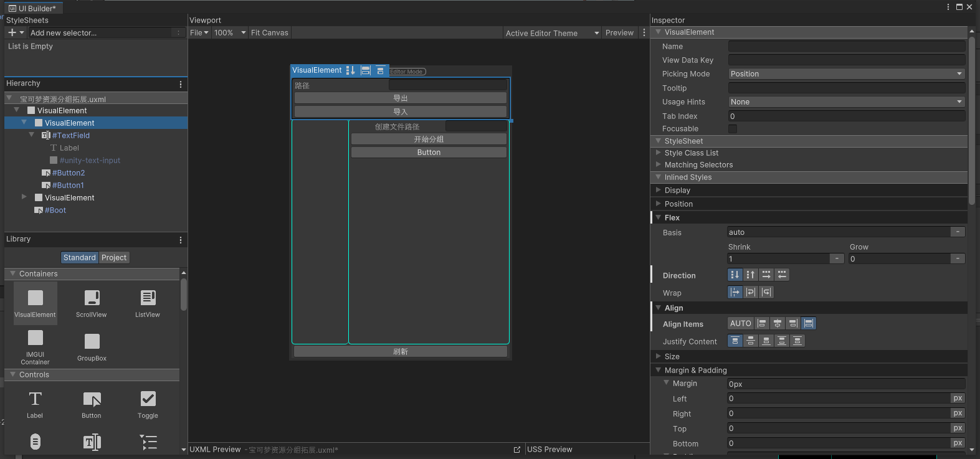Pick the Scroller control icon in Library

(36, 442)
